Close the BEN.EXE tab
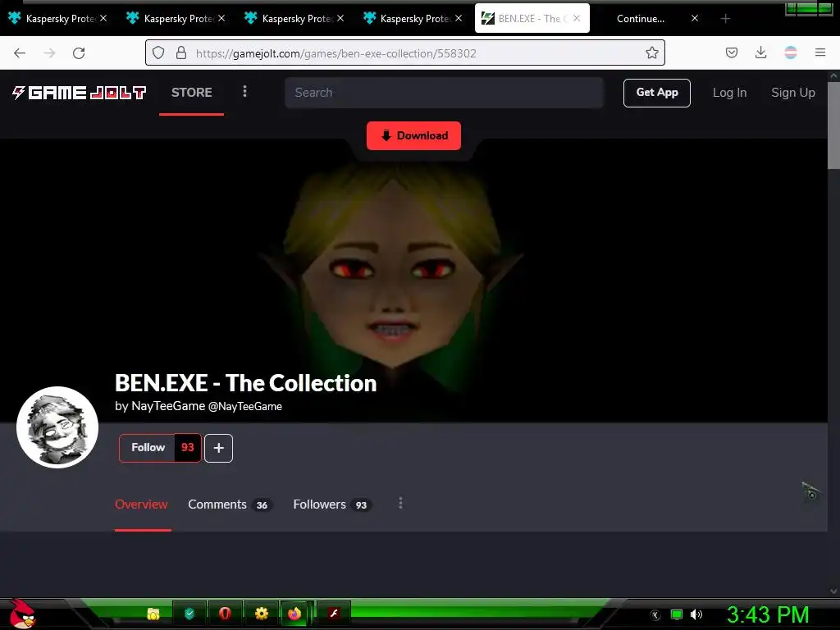 577,18
